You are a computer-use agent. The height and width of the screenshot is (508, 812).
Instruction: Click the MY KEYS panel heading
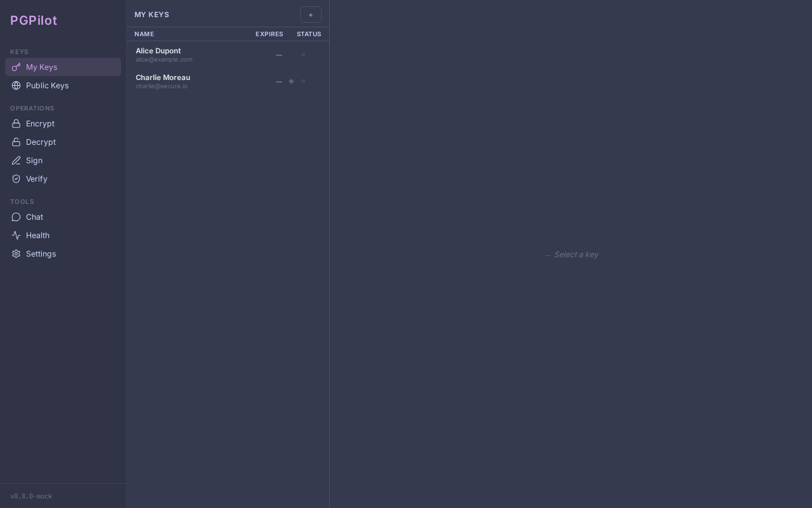pos(152,15)
